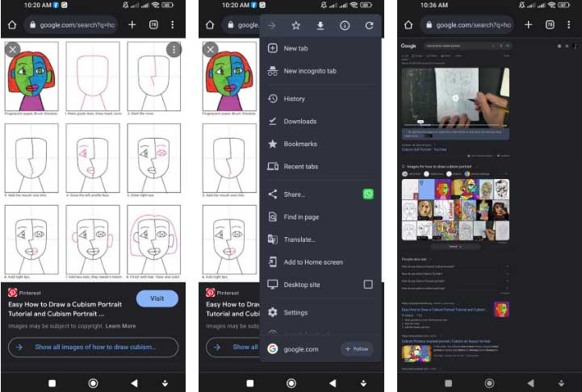Tap the download page icon in menu header
This screenshot has height=392, width=582.
point(320,26)
